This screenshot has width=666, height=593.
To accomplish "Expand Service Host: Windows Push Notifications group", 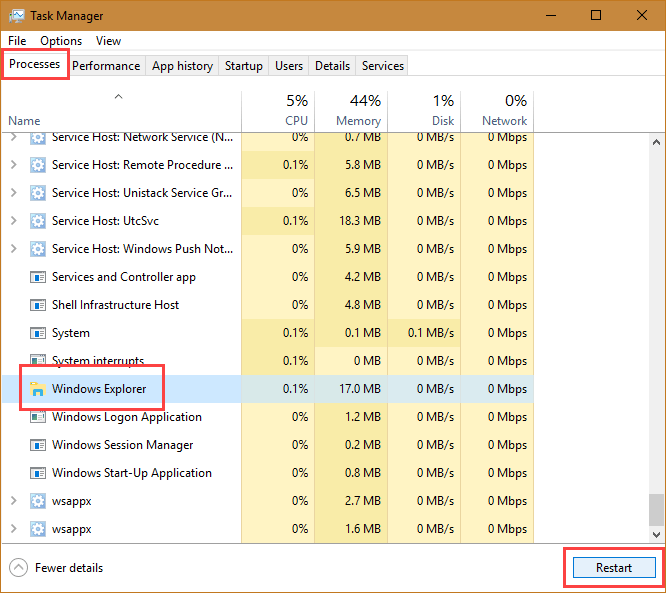I will coord(14,249).
